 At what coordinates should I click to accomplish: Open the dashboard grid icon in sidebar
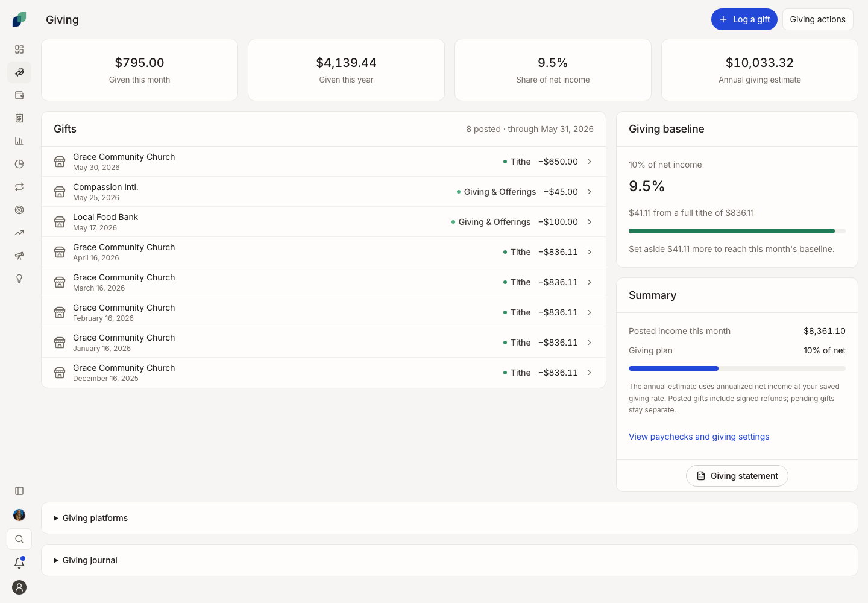pyautogui.click(x=19, y=49)
